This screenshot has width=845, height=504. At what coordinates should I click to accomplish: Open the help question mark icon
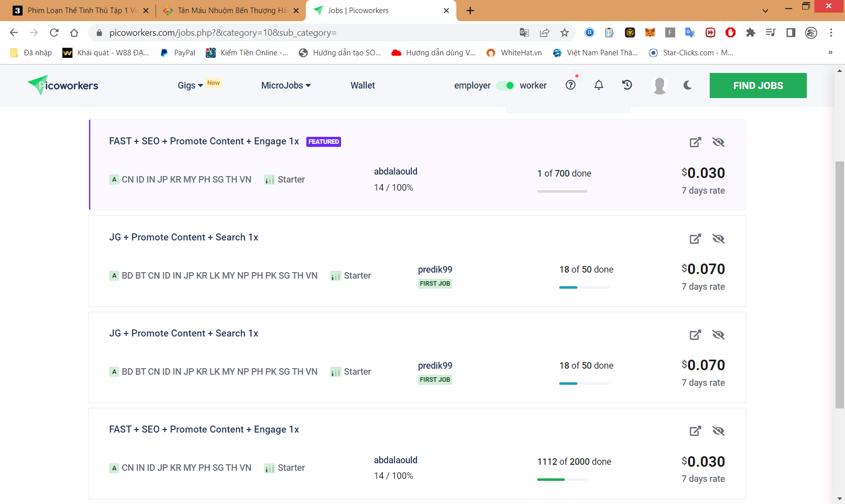click(x=570, y=85)
